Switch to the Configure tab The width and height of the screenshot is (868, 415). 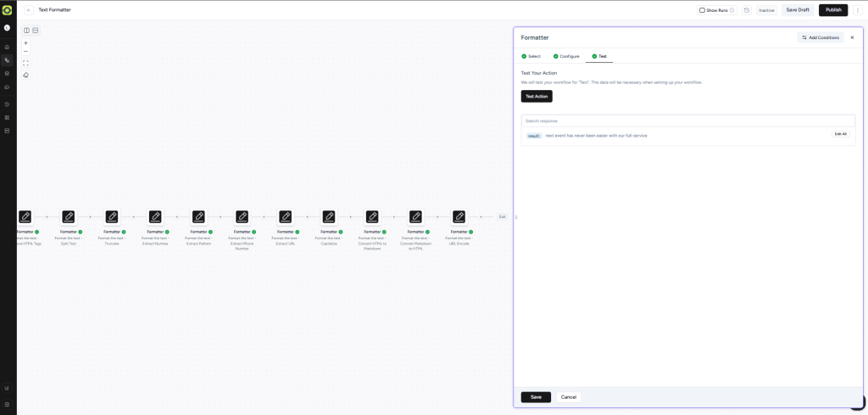point(566,56)
